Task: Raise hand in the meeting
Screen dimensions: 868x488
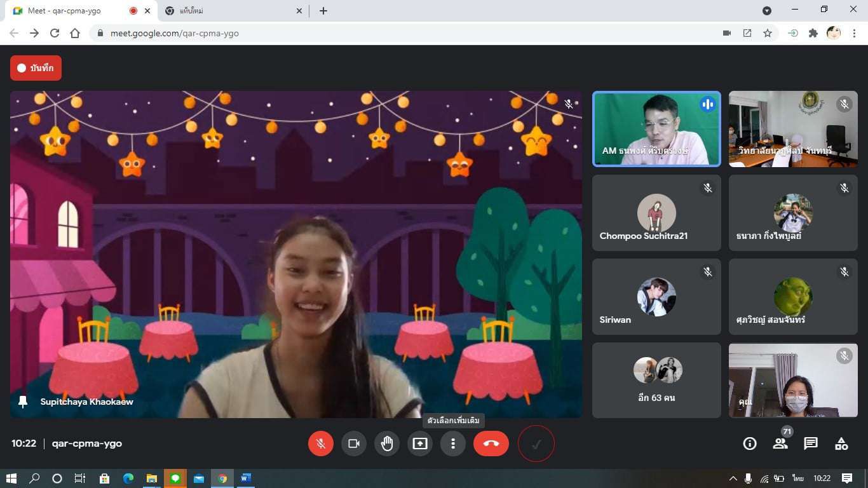Action: [387, 444]
